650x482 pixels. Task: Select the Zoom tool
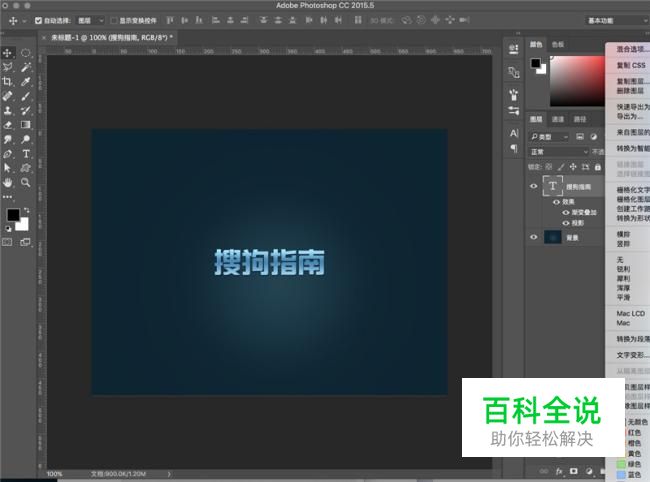[x=26, y=182]
